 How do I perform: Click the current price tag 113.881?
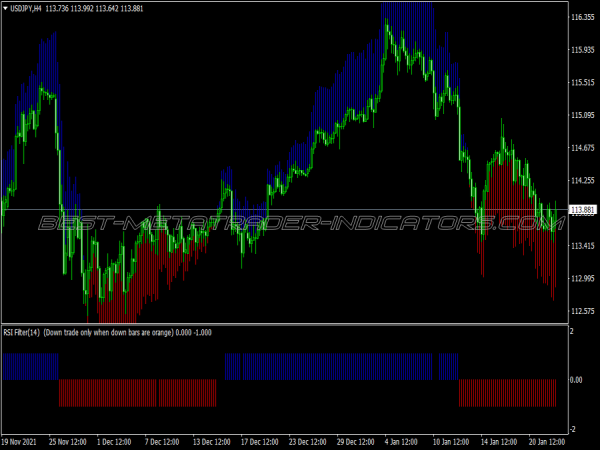point(583,210)
